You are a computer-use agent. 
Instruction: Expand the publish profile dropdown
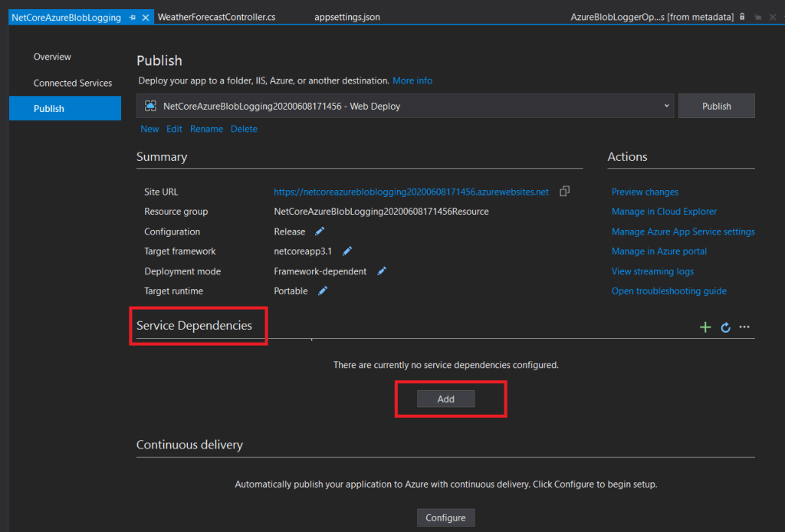point(666,106)
